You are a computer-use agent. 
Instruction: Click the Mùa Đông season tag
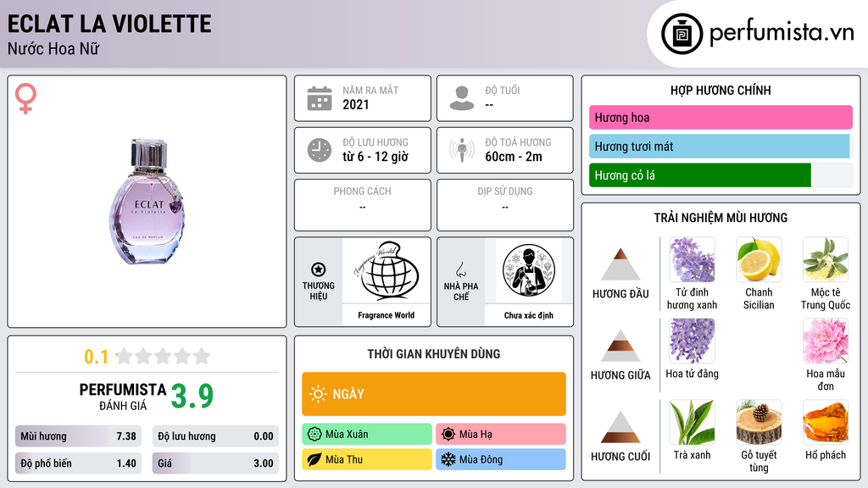click(500, 459)
